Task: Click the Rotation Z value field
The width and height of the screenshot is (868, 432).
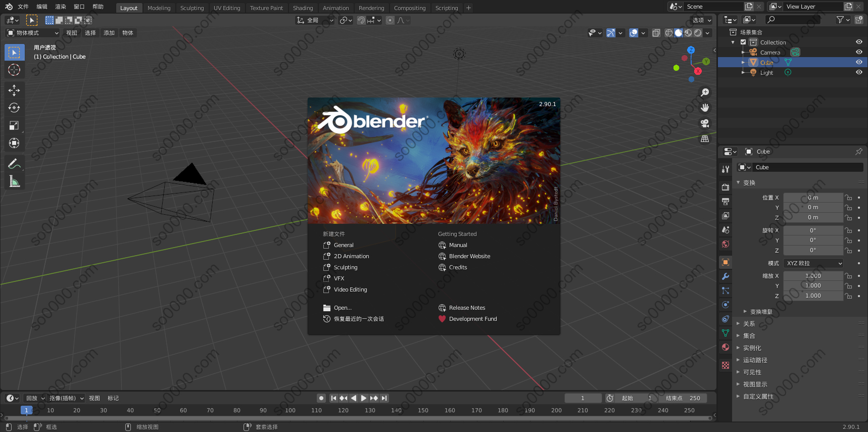Action: point(813,250)
